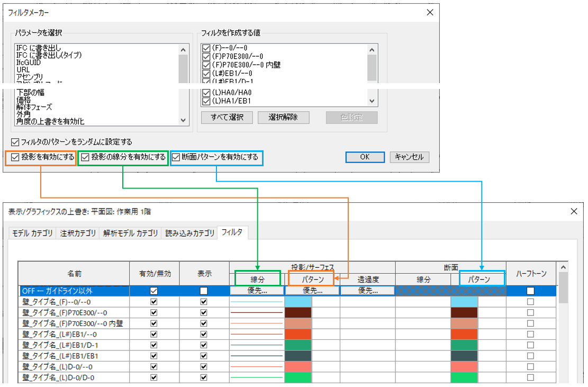Toggle 断面パターンを有効にする checkbox
588x387 pixels.
tap(176, 157)
